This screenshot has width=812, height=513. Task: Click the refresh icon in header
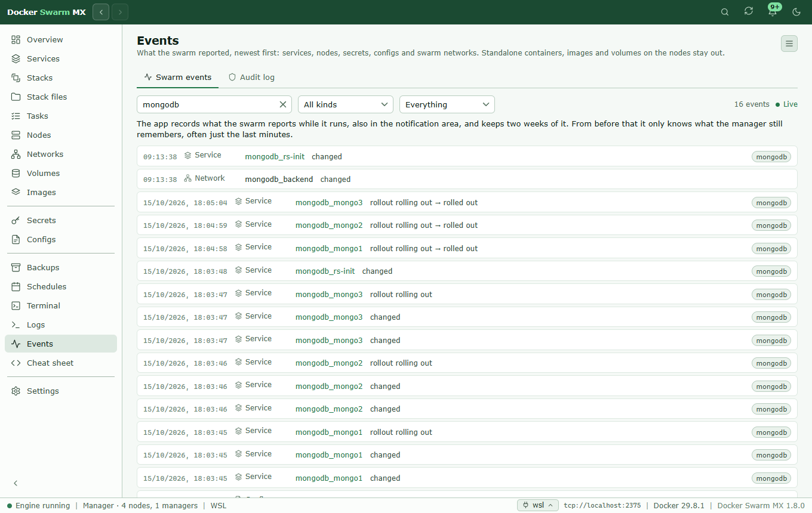[749, 11]
